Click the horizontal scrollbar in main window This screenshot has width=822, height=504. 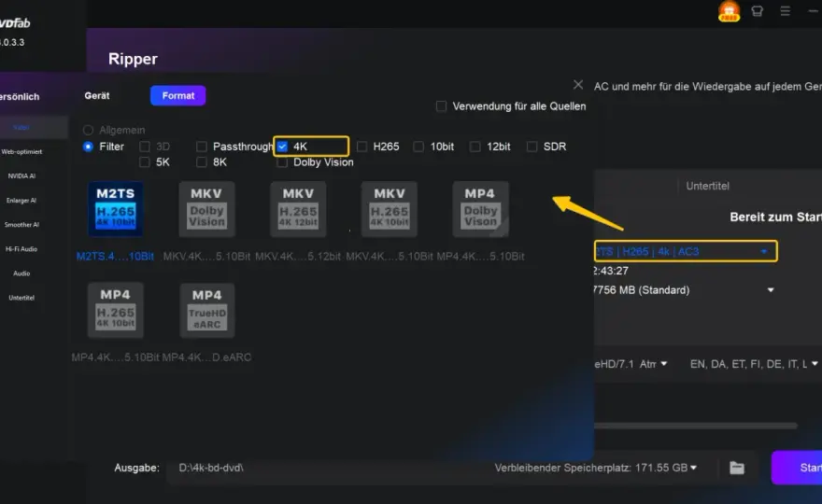click(696, 426)
